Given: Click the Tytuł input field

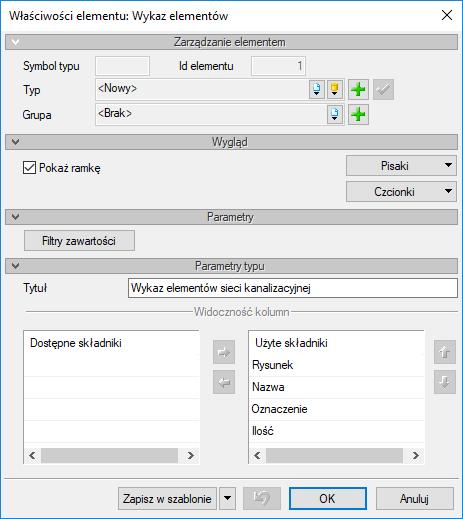Looking at the screenshot, I should 293,288.
